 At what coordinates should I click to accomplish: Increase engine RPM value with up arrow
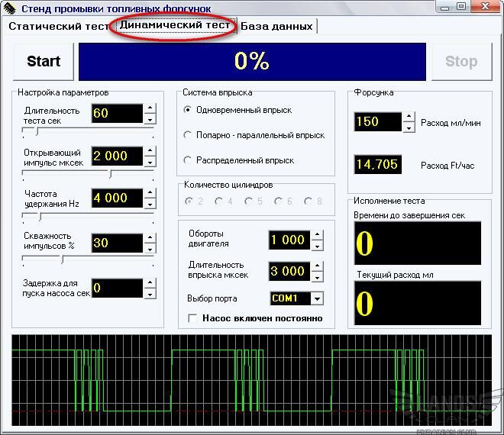click(x=318, y=235)
